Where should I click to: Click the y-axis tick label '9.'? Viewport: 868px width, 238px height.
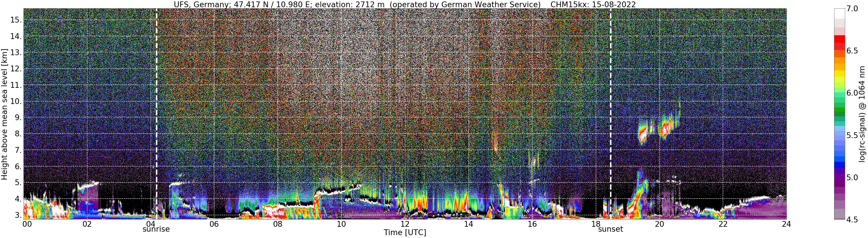click(x=18, y=118)
